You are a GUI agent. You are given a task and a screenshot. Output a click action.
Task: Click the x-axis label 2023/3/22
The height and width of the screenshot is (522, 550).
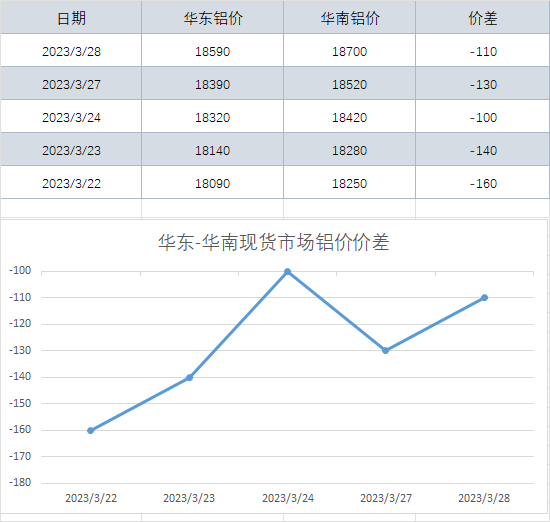pos(91,498)
